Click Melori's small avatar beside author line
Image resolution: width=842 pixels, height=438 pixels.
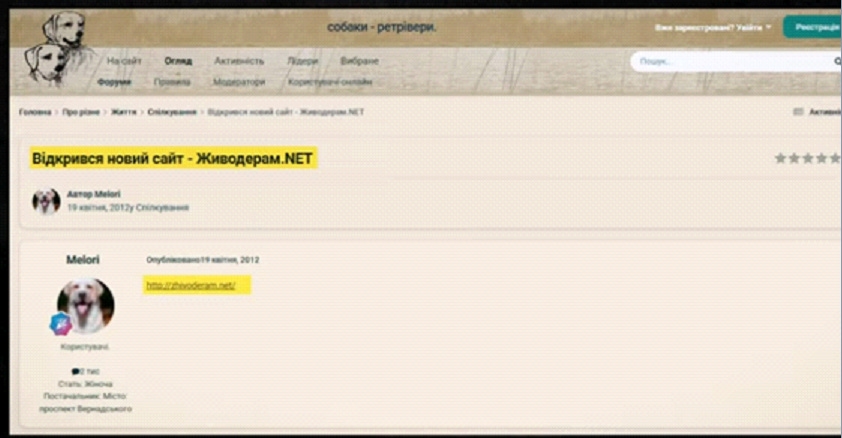coord(46,201)
